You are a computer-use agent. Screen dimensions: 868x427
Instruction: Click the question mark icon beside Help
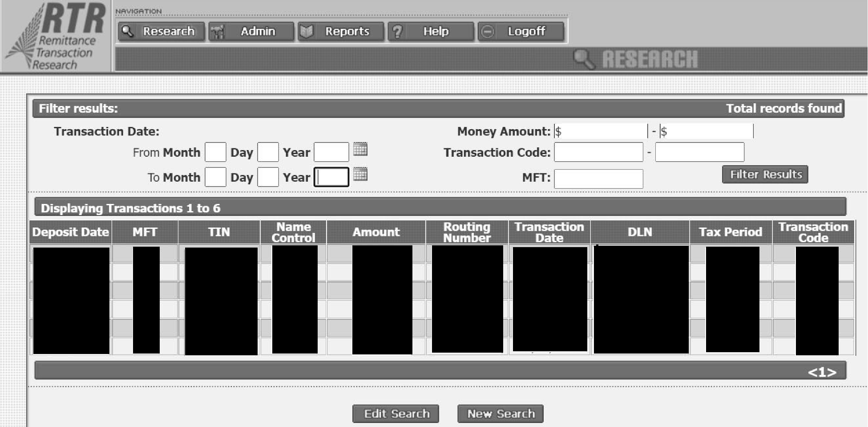(x=398, y=31)
